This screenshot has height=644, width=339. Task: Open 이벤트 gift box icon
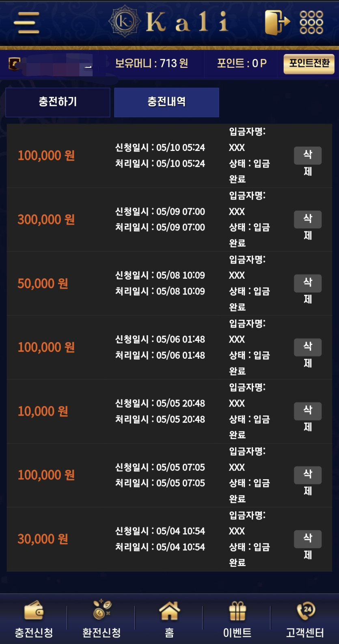238,611
